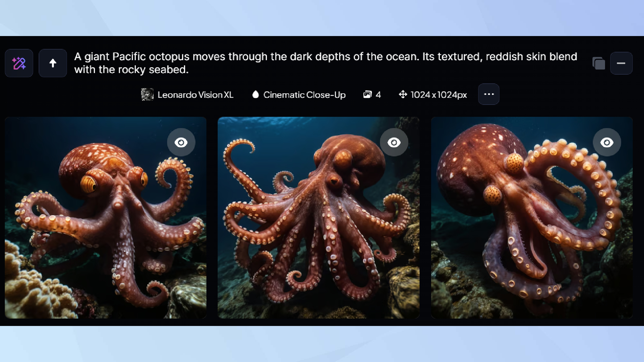Click the Leonardo Vision XL model thumbnail
Image resolution: width=644 pixels, height=362 pixels.
point(147,95)
